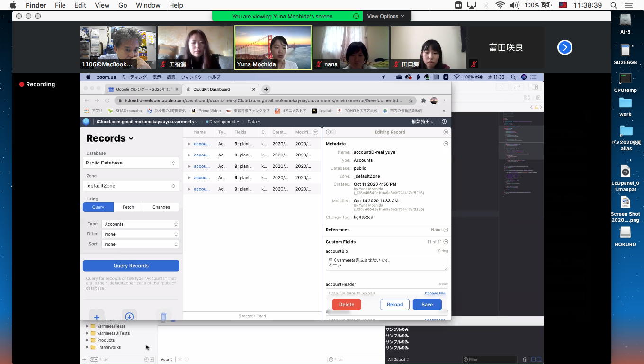Open the Sort dropdown

point(140,244)
